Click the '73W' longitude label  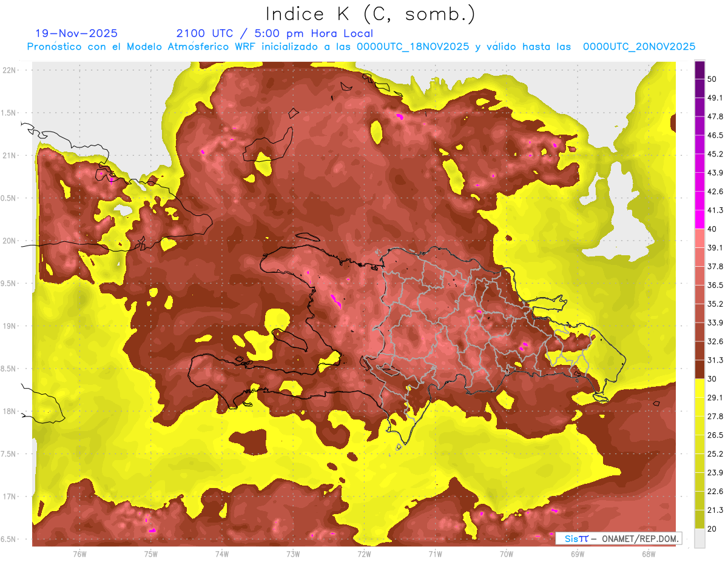[293, 554]
